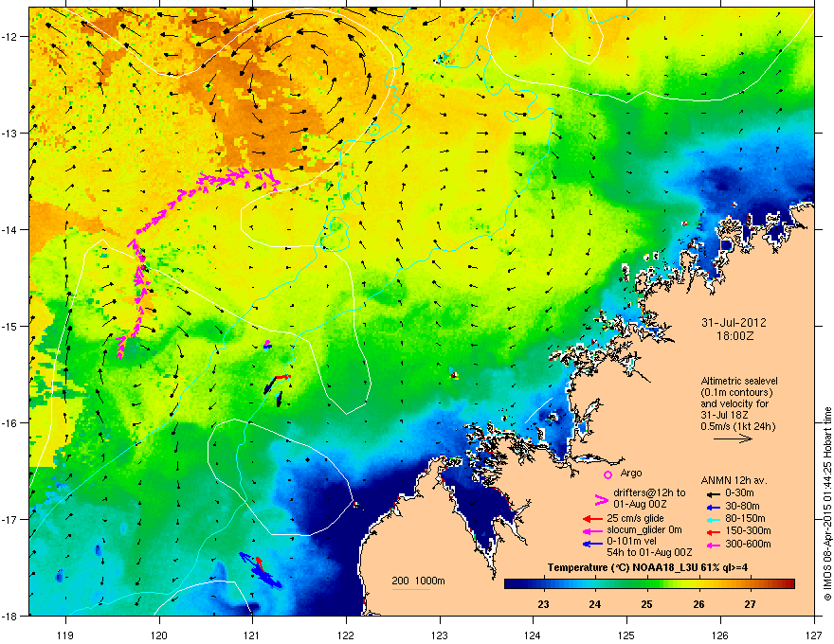The height and width of the screenshot is (644, 834).
Task: Click the ANMN 12h av. heading
Action: click(x=734, y=481)
